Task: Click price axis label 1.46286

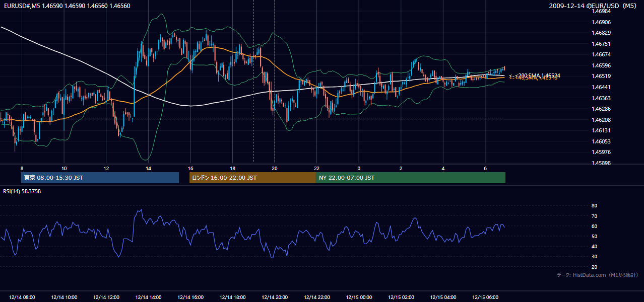Action: click(601, 109)
